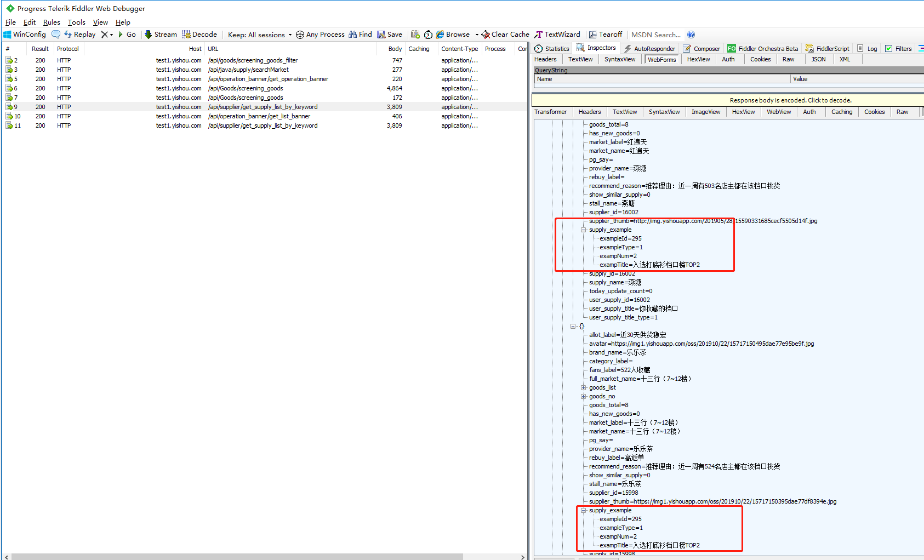
Task: Select the response ImageView tab
Action: [x=705, y=112]
